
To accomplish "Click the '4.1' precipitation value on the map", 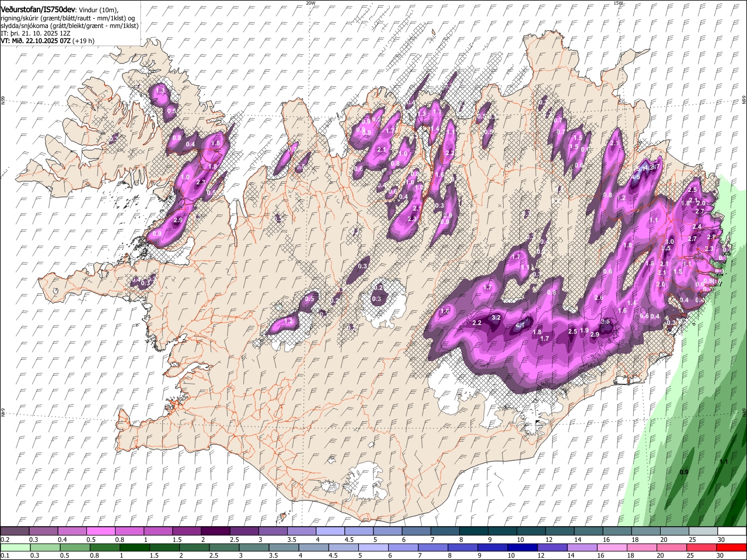I will click(x=521, y=325).
